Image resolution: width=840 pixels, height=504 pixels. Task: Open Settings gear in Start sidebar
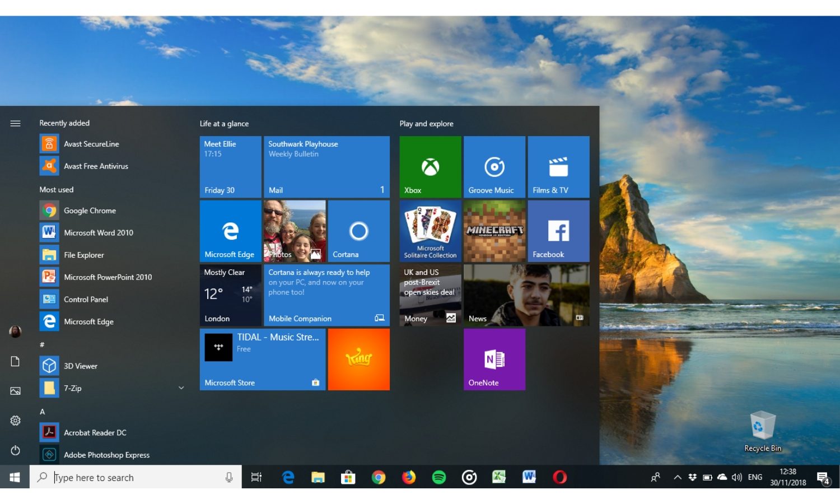(x=15, y=421)
